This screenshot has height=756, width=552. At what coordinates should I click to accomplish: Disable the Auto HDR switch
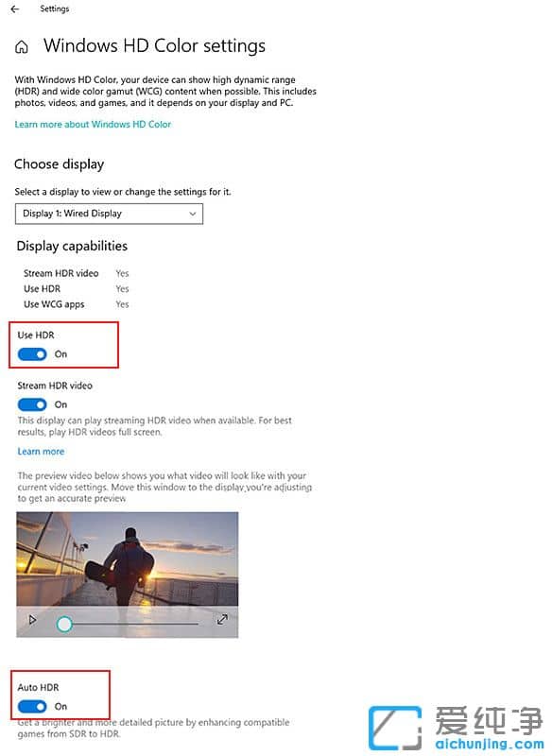pos(32,706)
